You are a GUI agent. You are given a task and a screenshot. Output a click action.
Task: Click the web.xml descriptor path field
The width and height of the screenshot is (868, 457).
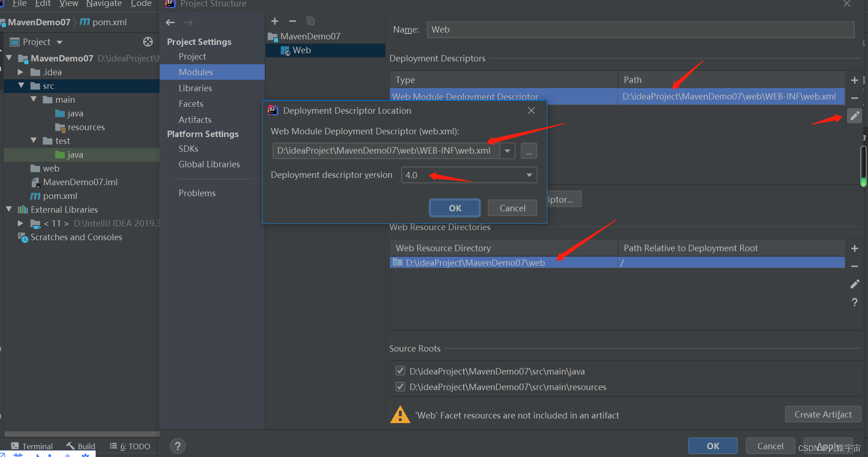[x=386, y=151]
